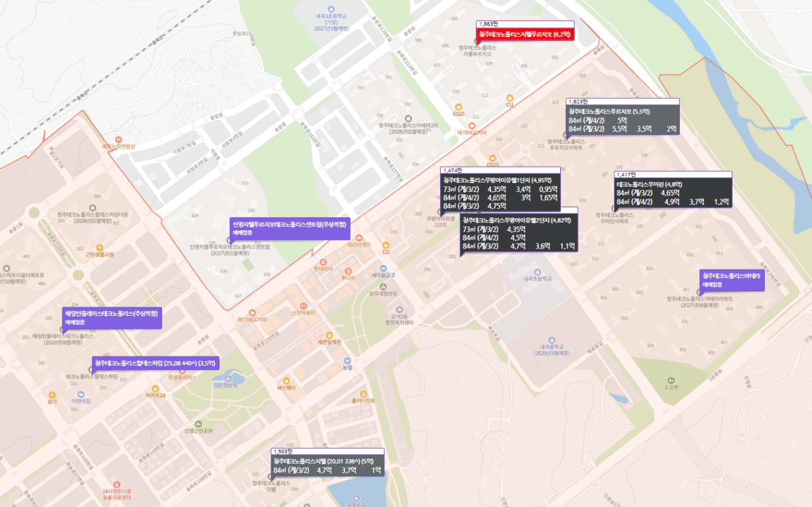812x507 pixels.
Task: Select the 근린생활시설 icon
Action: click(99, 247)
